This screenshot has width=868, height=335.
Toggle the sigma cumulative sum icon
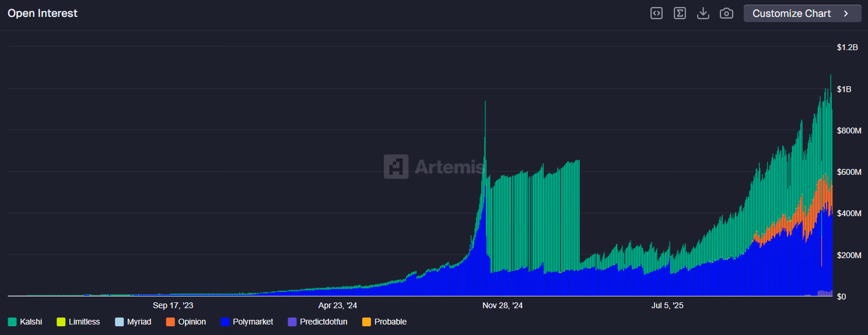(680, 13)
